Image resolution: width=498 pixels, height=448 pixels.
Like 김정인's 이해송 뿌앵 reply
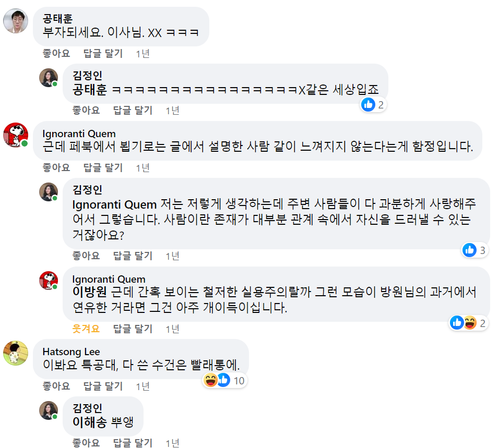point(87,443)
